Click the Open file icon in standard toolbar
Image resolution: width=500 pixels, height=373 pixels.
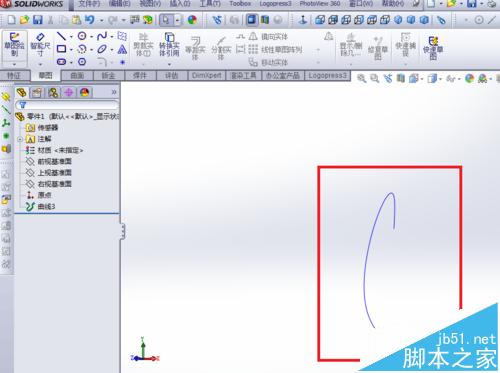24,20
